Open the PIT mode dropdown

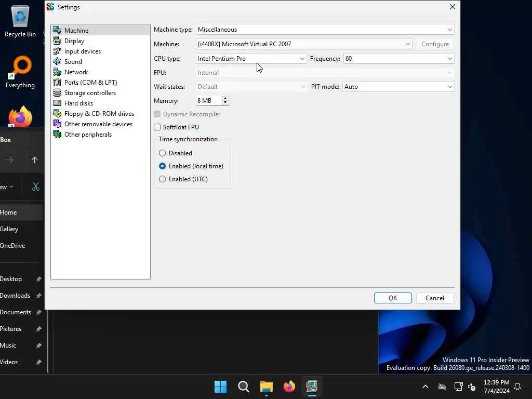pyautogui.click(x=398, y=87)
